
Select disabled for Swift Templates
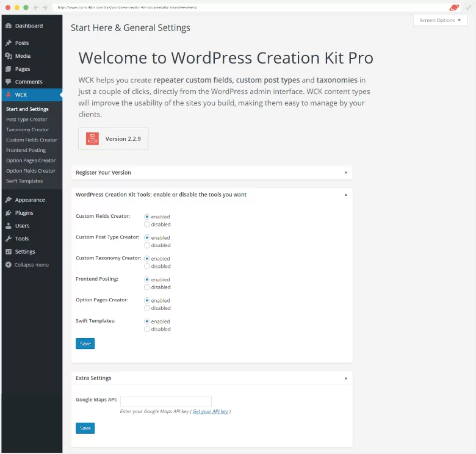pos(147,329)
